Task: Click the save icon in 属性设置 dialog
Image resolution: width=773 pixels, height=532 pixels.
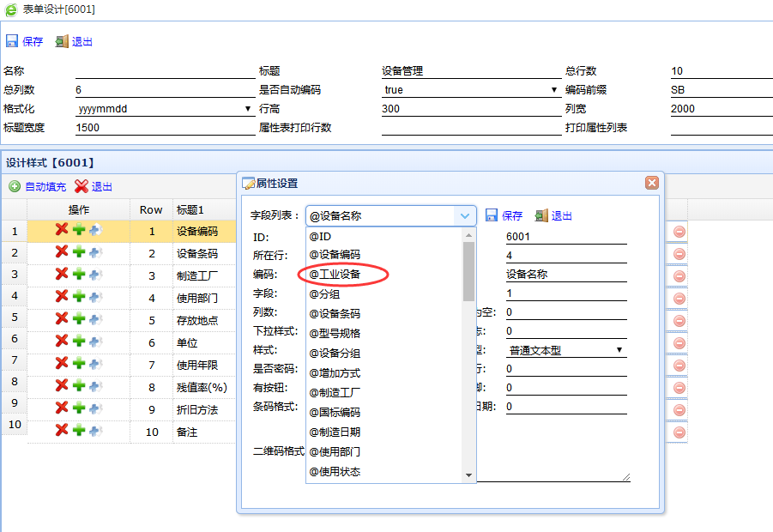Action: (x=492, y=215)
